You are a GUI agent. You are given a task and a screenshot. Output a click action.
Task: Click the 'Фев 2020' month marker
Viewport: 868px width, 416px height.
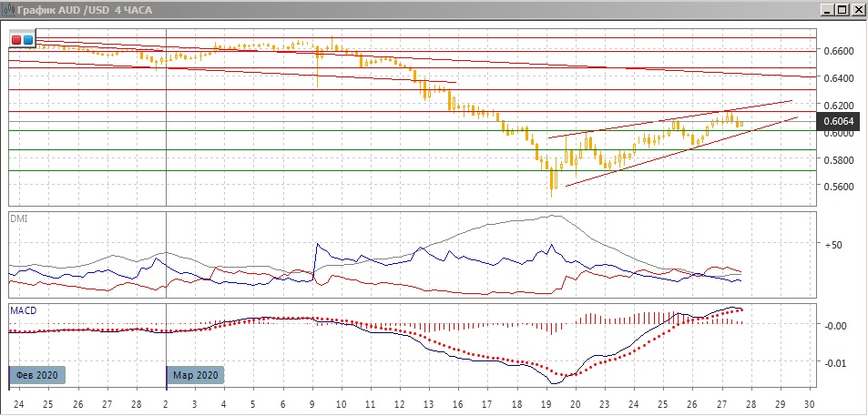(38, 375)
